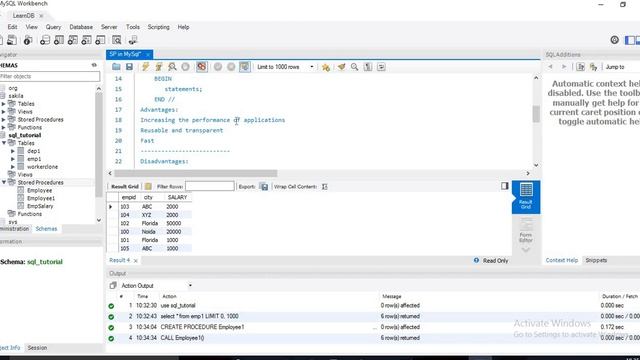Switch to the Schemas tab
Screen dimensions: 640x360
coord(46,229)
